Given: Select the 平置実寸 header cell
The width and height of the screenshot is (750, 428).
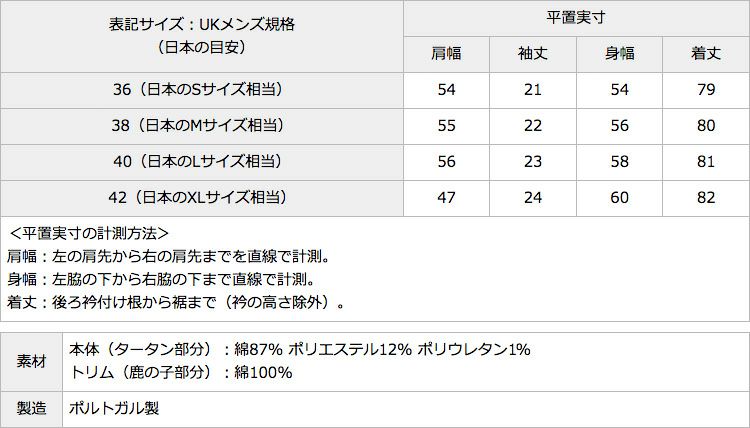Looking at the screenshot, I should [576, 18].
